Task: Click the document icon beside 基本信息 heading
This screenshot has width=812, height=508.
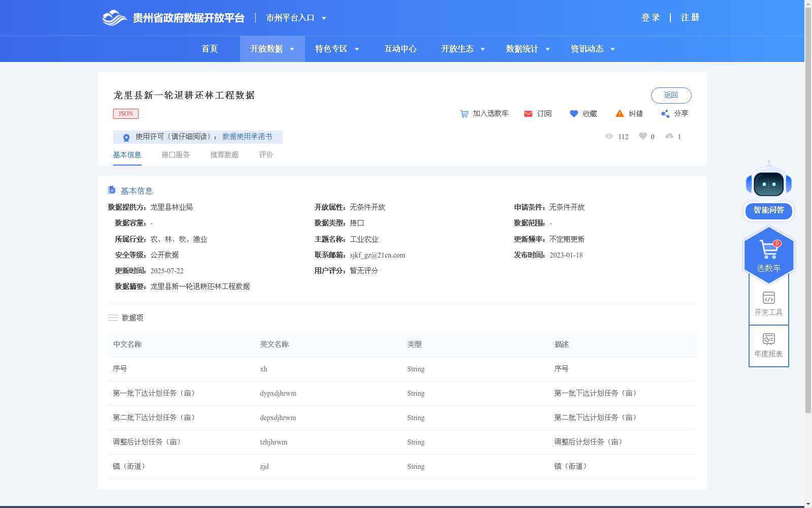Action: [112, 190]
